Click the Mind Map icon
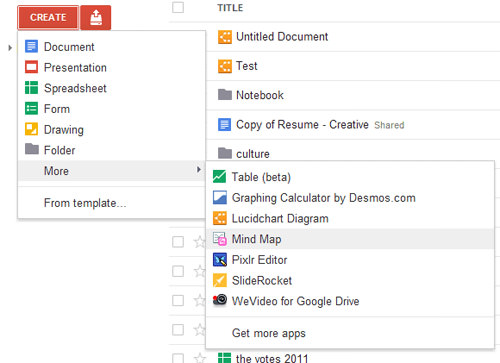 click(220, 239)
